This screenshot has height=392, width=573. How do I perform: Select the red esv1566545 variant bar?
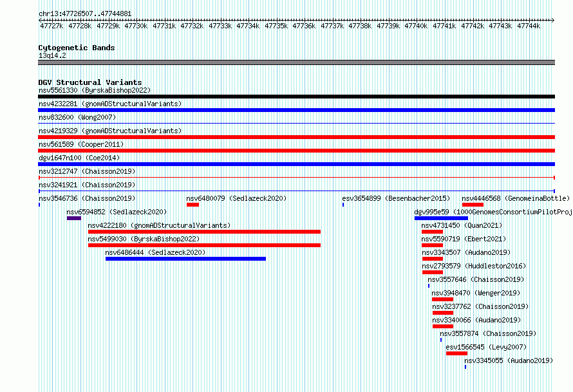(457, 353)
